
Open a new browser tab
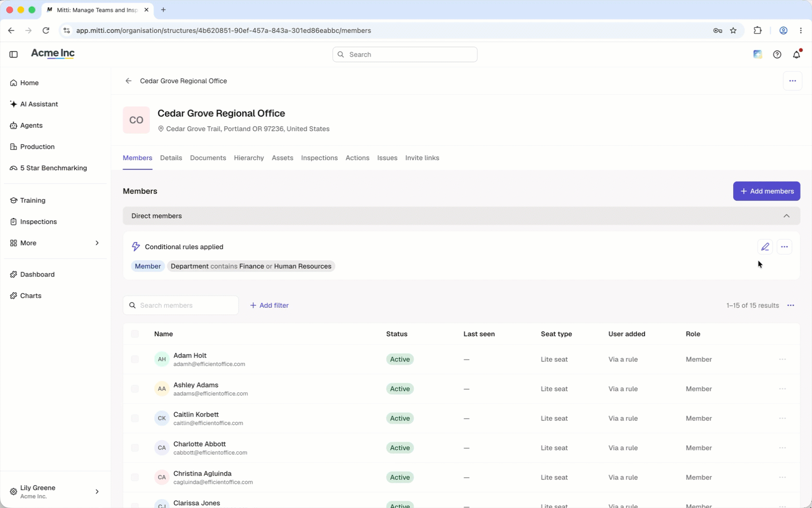[163, 10]
